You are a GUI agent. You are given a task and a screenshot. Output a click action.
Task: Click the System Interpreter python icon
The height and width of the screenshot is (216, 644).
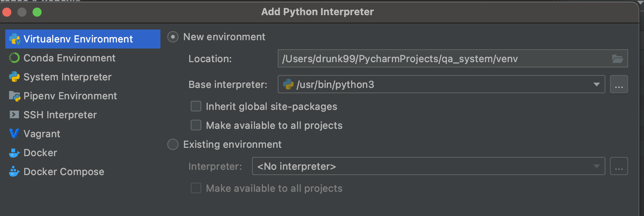coord(14,77)
